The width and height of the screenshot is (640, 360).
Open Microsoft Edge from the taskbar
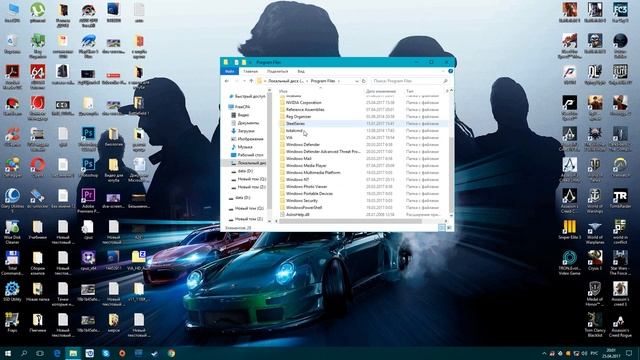click(57, 353)
